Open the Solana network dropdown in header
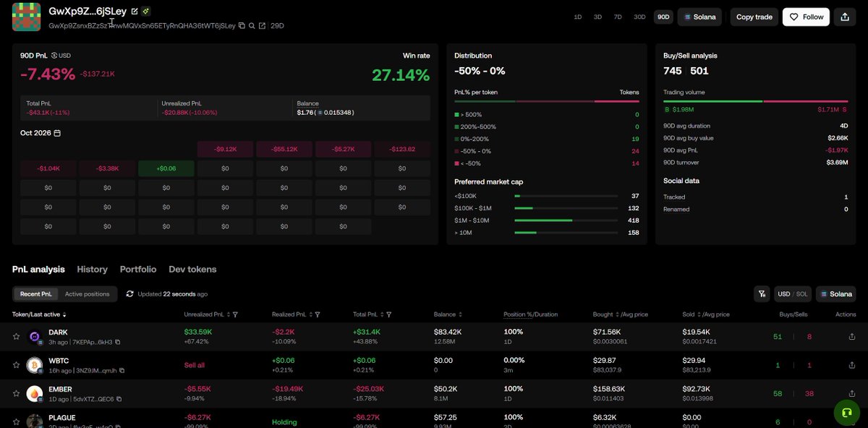 (699, 17)
